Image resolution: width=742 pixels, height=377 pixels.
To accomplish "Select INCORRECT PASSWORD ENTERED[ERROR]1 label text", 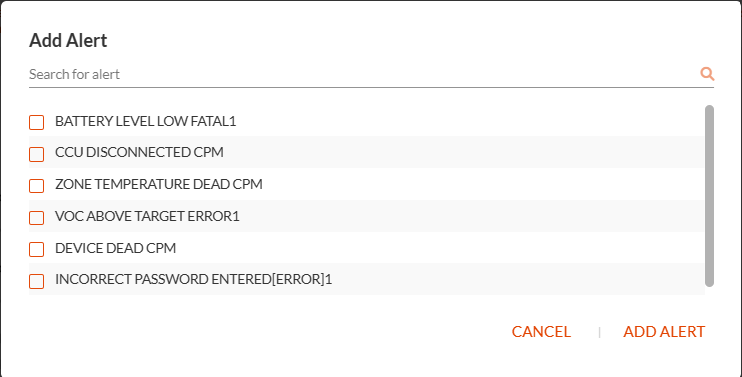I will point(194,280).
